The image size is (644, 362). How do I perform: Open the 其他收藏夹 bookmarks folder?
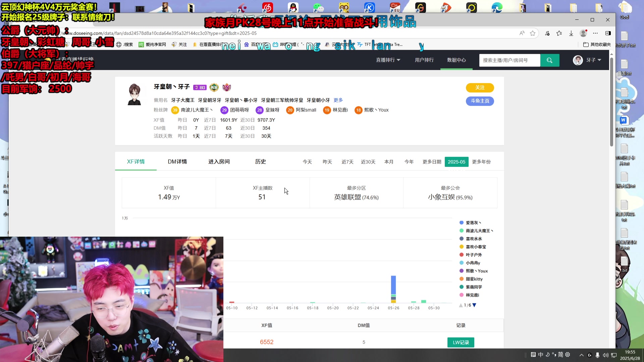[x=597, y=45]
